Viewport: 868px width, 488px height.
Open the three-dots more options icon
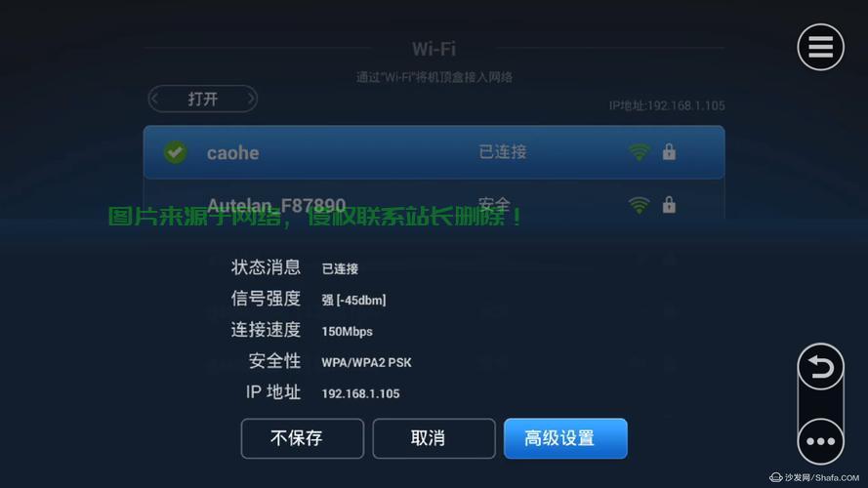click(x=820, y=441)
